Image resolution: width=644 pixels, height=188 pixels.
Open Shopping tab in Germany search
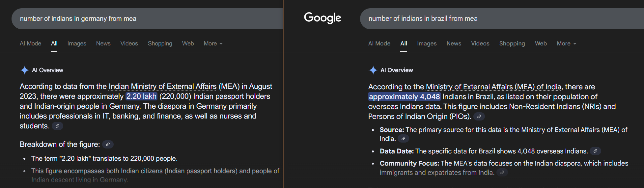click(x=160, y=43)
